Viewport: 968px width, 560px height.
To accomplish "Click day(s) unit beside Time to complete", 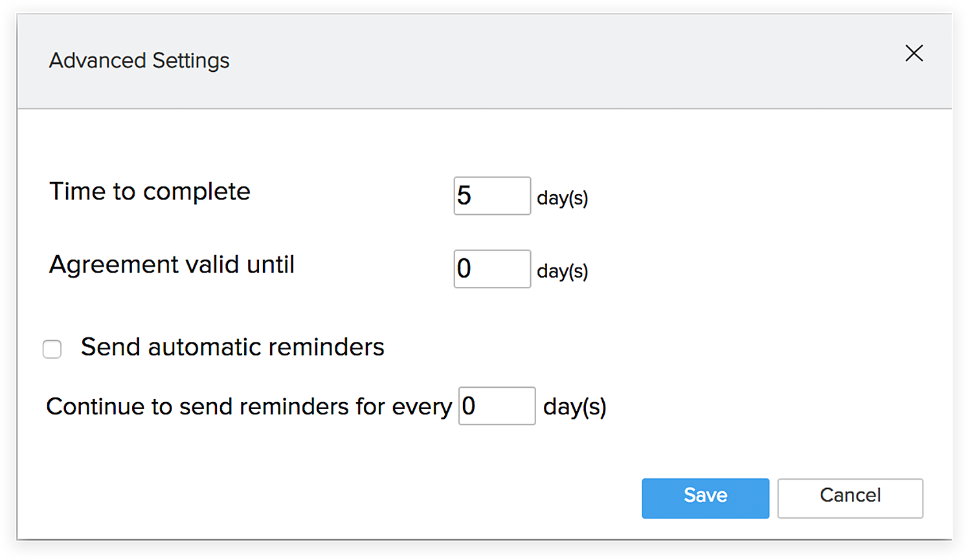I will tap(562, 197).
